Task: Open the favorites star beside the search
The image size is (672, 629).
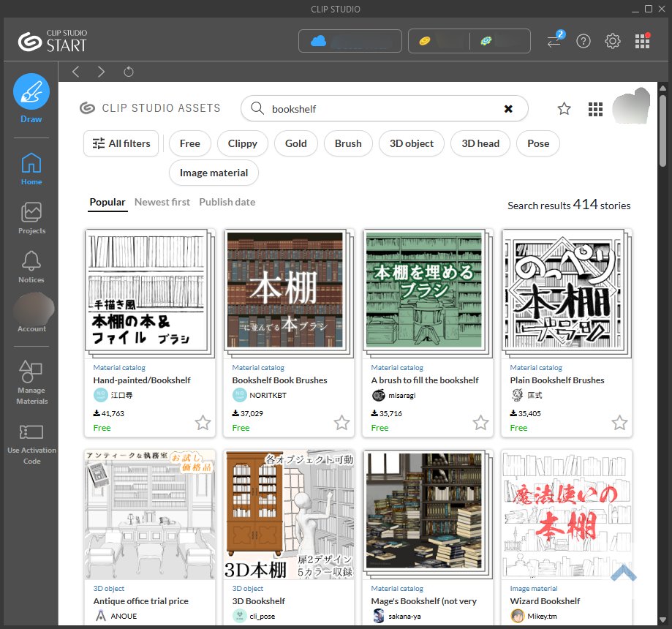Action: click(564, 109)
